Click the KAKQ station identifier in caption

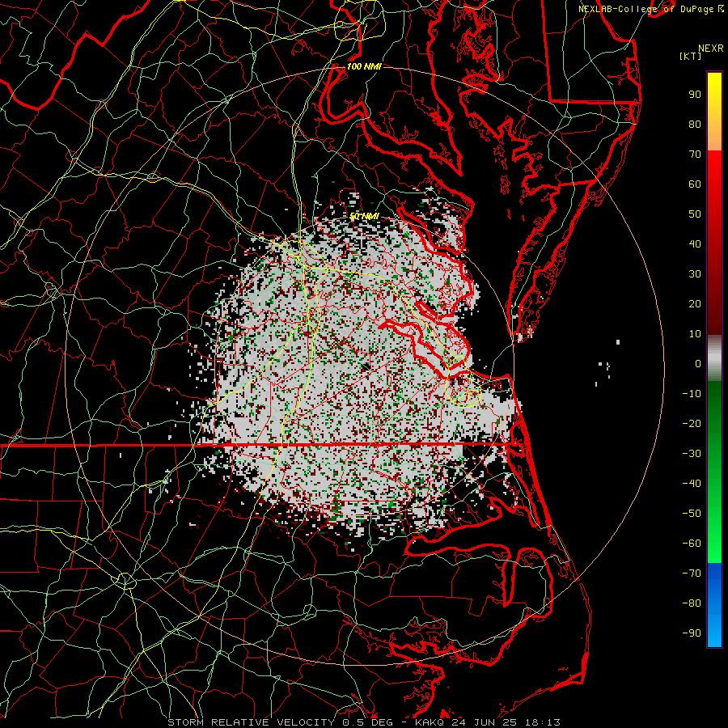[x=430, y=722]
